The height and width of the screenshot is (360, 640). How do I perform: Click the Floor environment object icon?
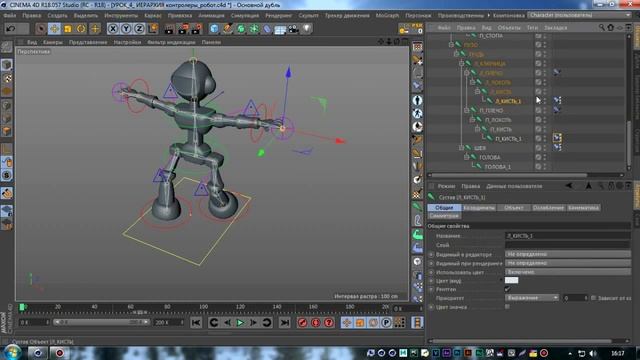280,29
